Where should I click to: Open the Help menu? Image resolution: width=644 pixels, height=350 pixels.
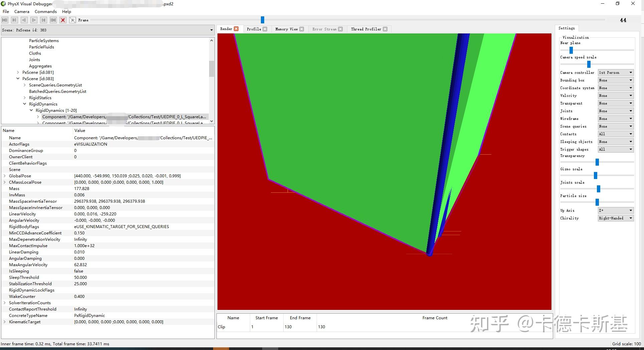click(66, 11)
